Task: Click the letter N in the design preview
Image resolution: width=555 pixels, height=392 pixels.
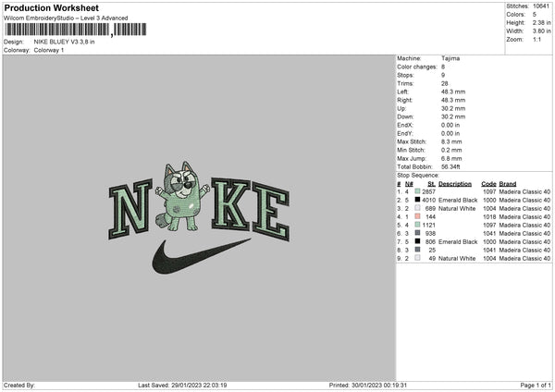Action: pos(130,209)
